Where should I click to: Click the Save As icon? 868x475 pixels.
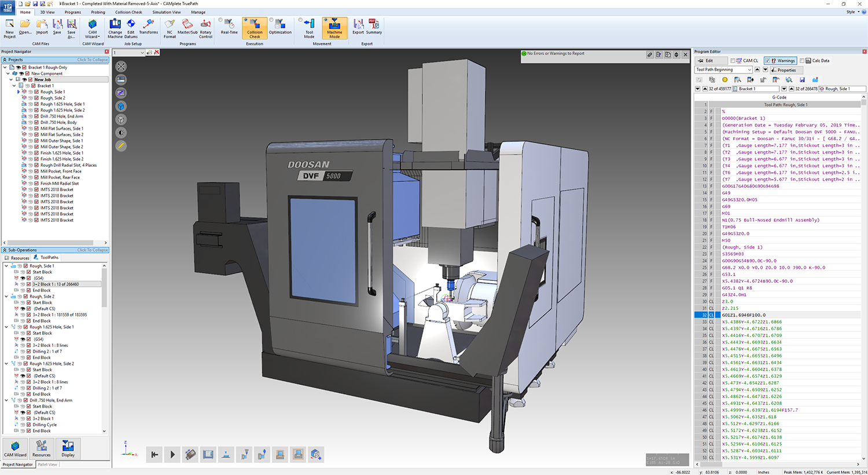71,28
